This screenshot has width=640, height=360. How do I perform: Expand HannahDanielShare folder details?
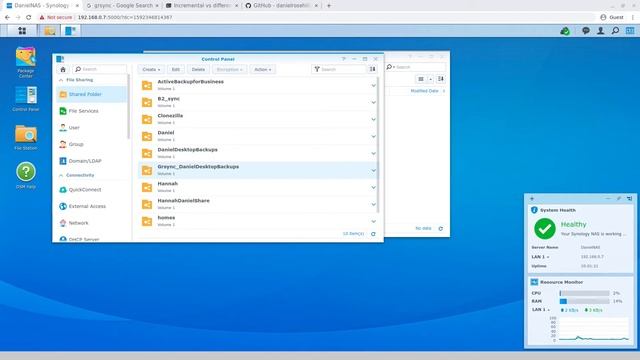click(x=373, y=204)
